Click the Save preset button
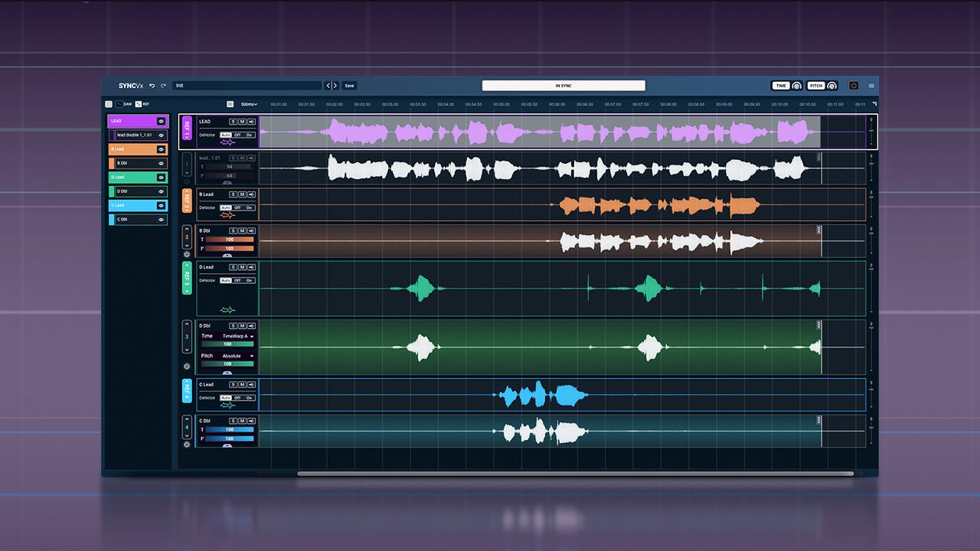The image size is (980, 551). (x=349, y=86)
